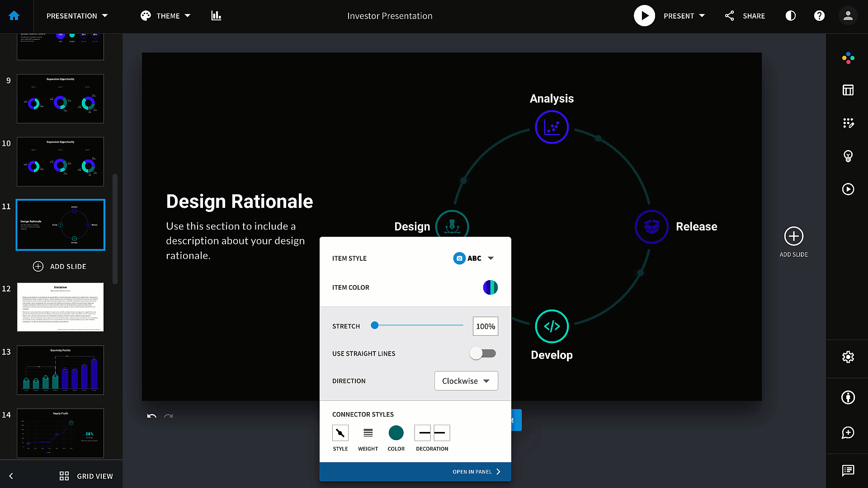Open the Item Style ABC dropdown
This screenshot has height=488, width=868.
click(x=474, y=258)
